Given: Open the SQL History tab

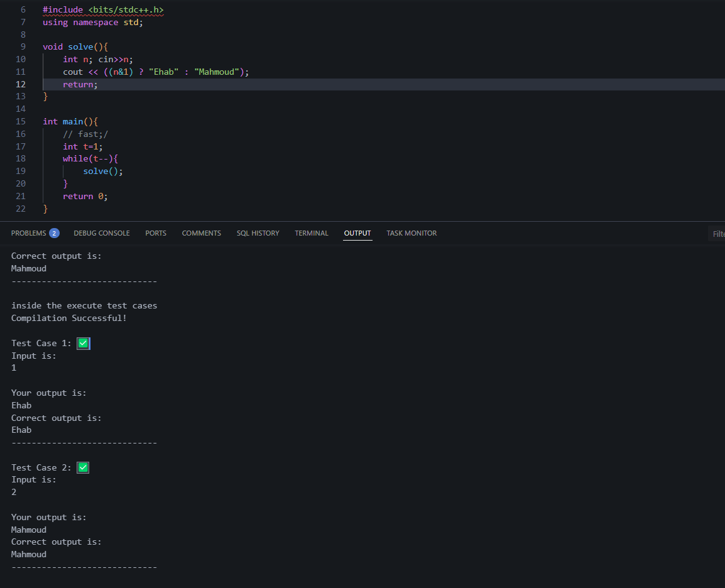Looking at the screenshot, I should [x=258, y=234].
